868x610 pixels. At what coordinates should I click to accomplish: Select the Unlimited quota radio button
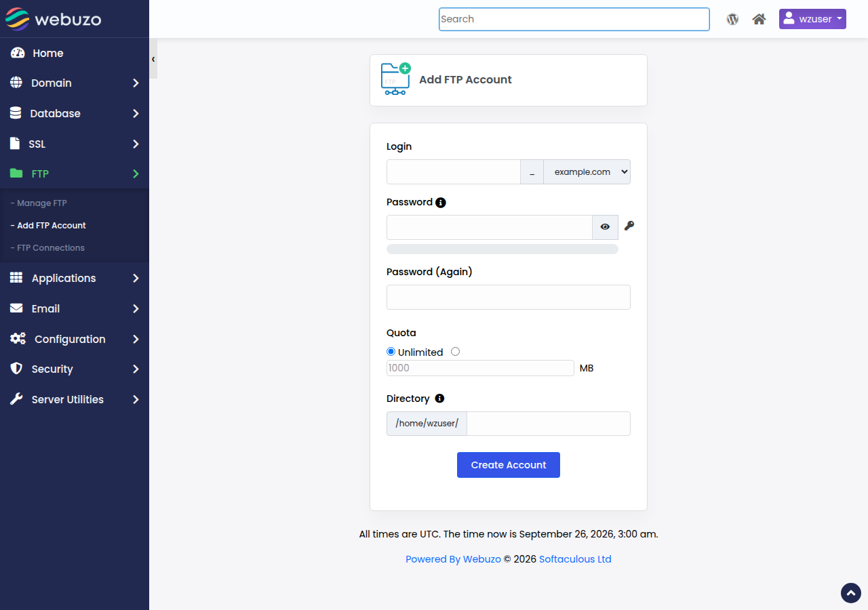[x=391, y=352]
